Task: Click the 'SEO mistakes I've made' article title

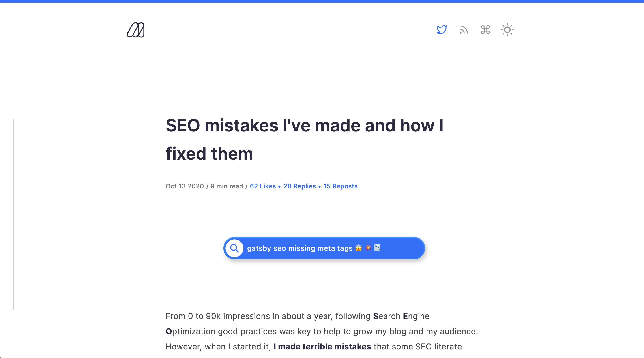Action: (305, 140)
